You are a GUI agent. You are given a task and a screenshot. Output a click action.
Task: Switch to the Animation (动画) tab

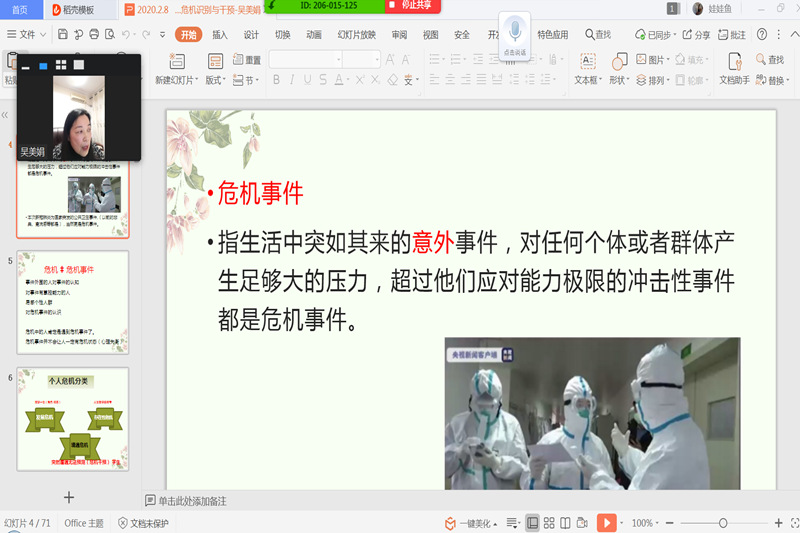(313, 34)
